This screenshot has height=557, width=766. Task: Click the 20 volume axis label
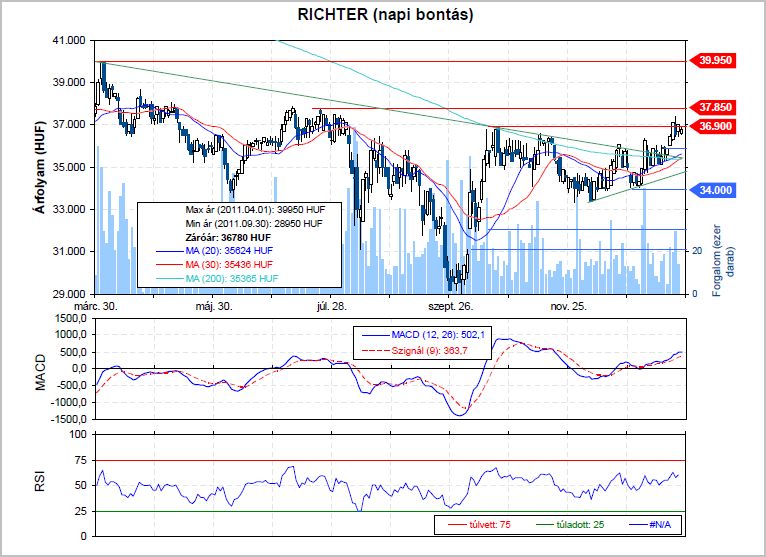click(698, 251)
